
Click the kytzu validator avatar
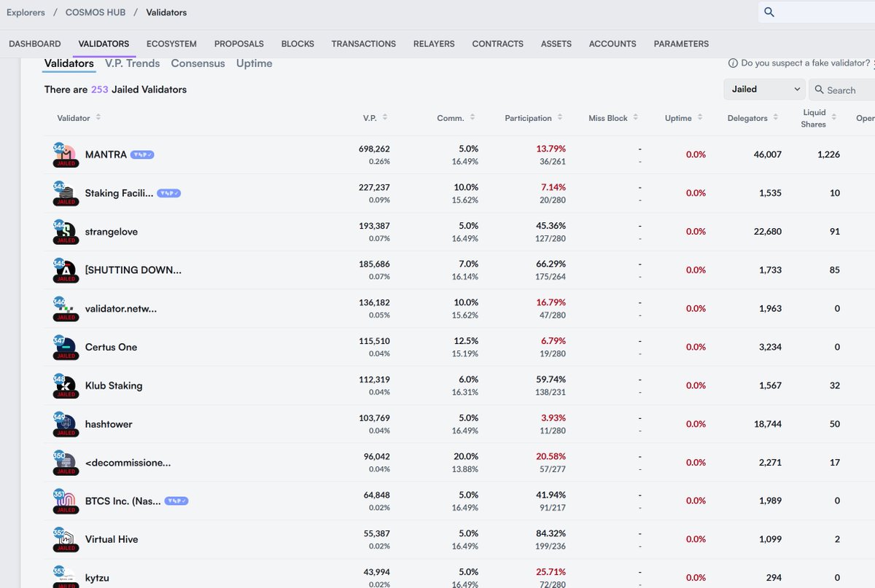(x=66, y=577)
